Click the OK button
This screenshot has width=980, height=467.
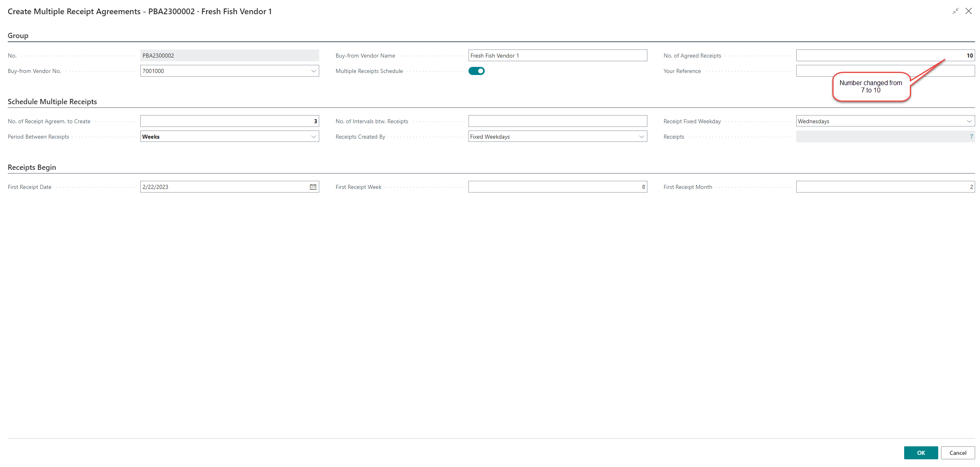pos(920,453)
